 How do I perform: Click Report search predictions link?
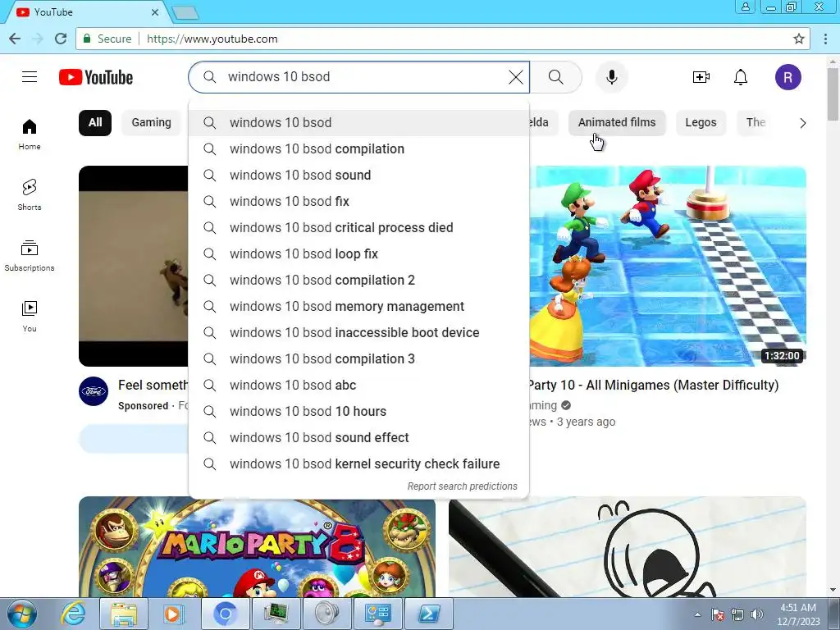coord(462,486)
